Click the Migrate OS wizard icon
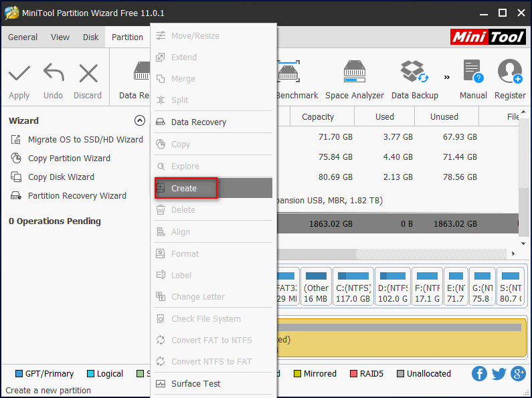This screenshot has height=398, width=532. tap(16, 139)
